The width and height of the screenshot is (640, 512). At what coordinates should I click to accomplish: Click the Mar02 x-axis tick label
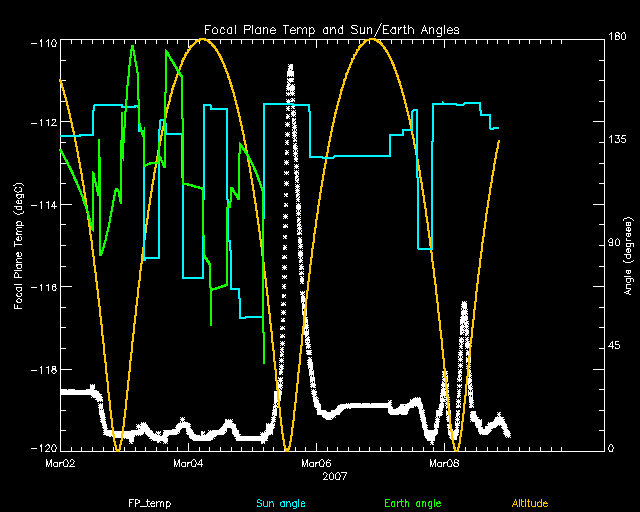pos(61,464)
